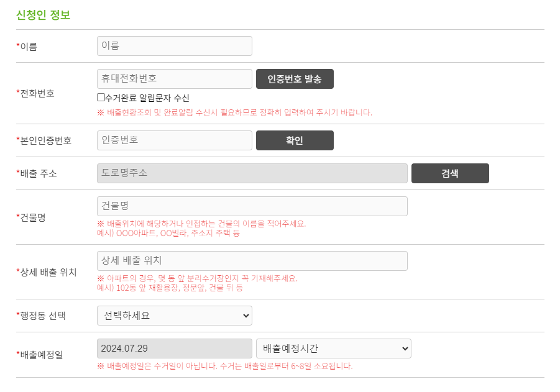Click the 건물명 building name field
This screenshot has width=560, height=392.
[252, 206]
